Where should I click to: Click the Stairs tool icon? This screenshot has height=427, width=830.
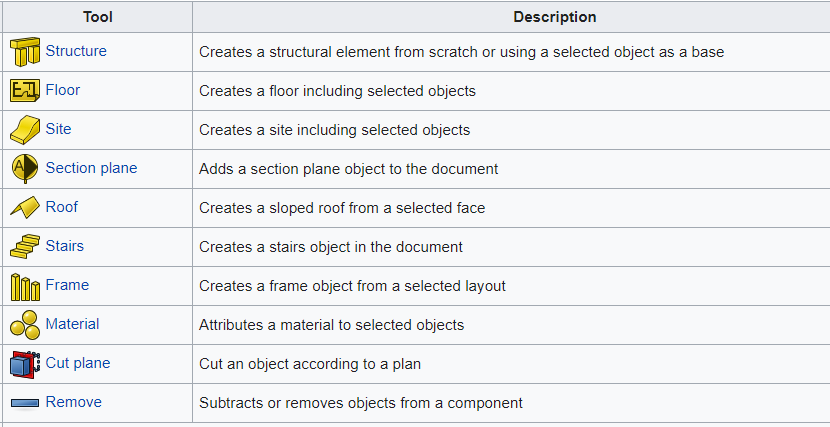pos(25,247)
